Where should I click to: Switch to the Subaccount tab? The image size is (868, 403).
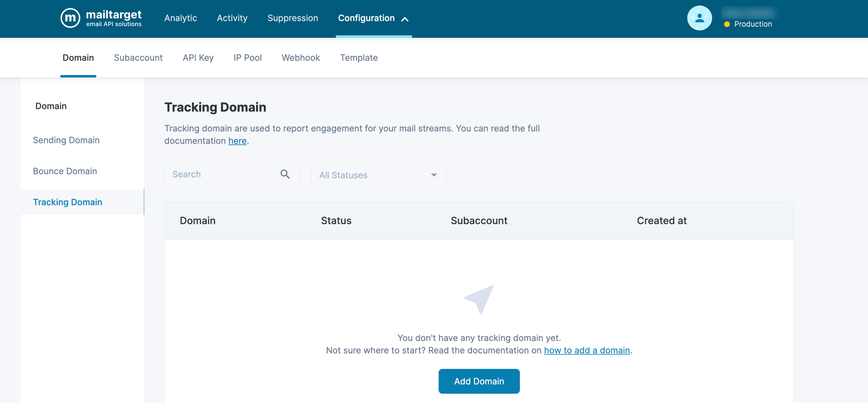138,58
